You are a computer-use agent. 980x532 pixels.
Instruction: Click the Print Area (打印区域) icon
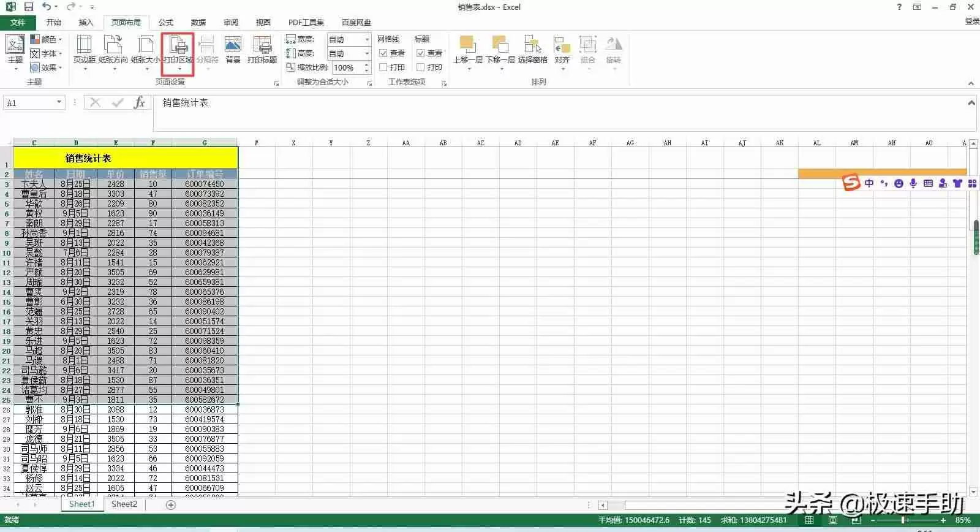[x=178, y=46]
